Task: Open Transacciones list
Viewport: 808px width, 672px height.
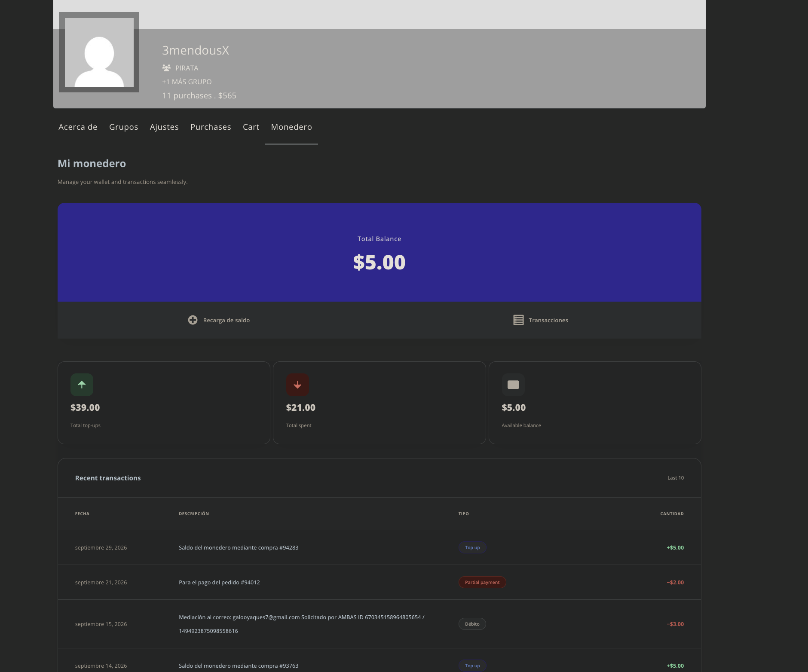Action: [x=541, y=320]
